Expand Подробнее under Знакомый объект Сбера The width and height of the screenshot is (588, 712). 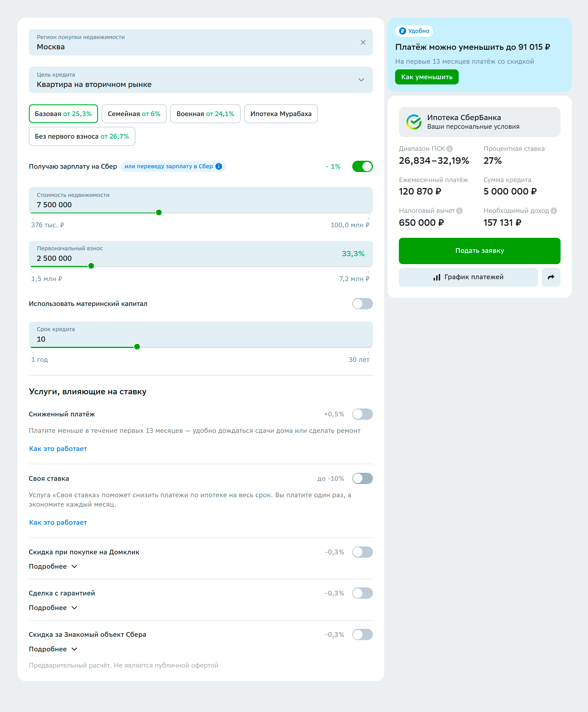coord(53,649)
